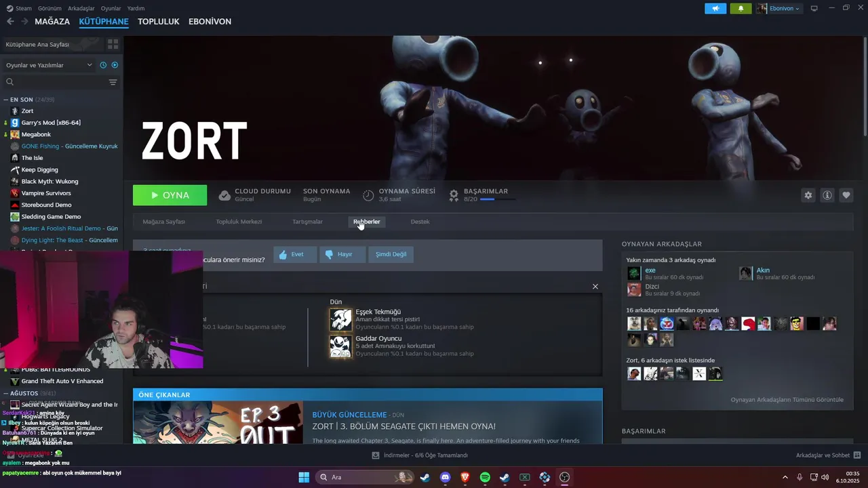Open Arkadaşlar menu
Viewport: 868px width, 488px height.
pos(81,8)
